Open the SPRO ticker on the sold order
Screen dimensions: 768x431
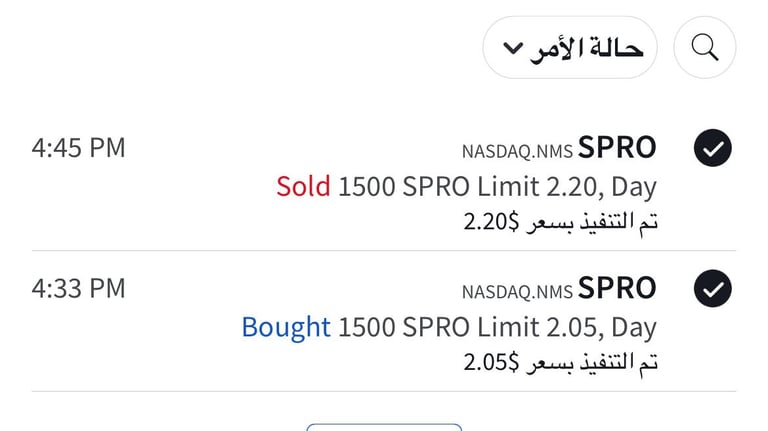617,147
